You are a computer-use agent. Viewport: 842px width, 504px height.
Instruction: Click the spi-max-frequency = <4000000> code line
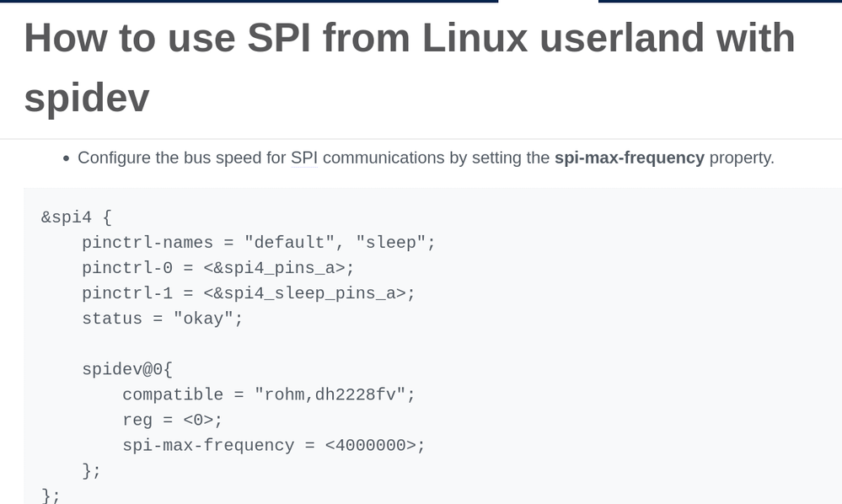coord(273,445)
